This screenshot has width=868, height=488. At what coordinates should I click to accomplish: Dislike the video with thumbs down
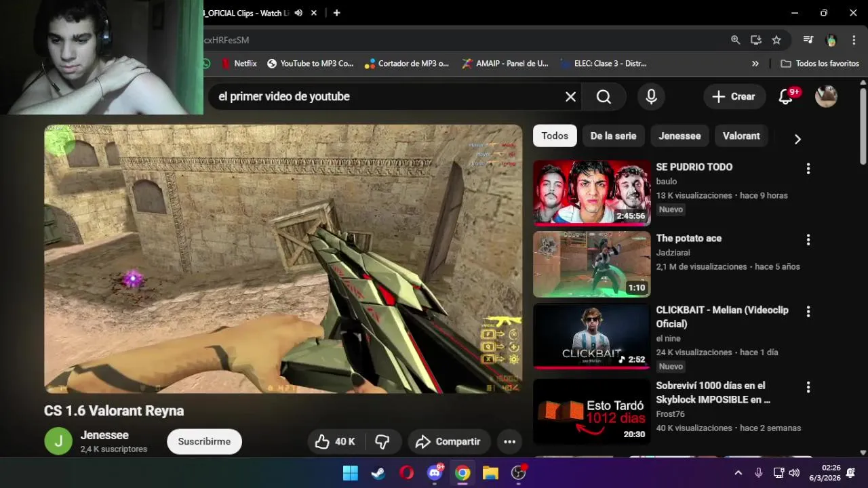(383, 442)
